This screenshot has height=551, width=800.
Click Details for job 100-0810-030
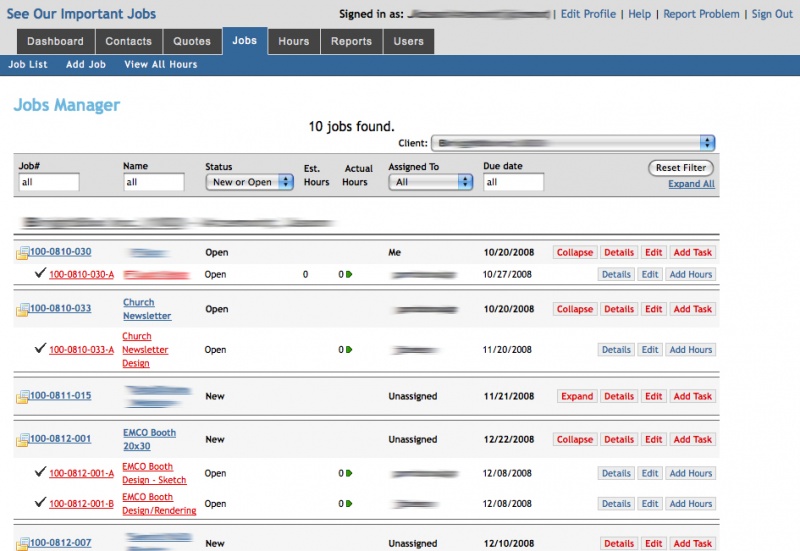tap(619, 253)
